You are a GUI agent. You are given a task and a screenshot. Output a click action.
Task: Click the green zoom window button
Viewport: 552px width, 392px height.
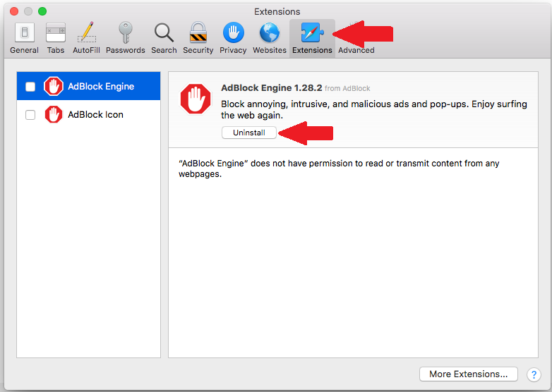(x=42, y=11)
